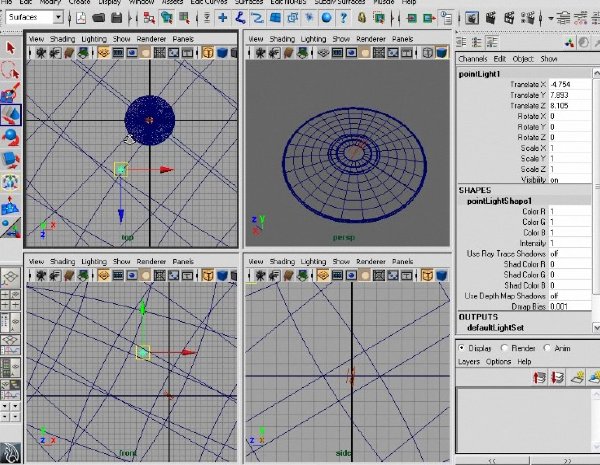The image size is (600, 465).
Task: Enable Snap to Points icon
Action: [258, 18]
